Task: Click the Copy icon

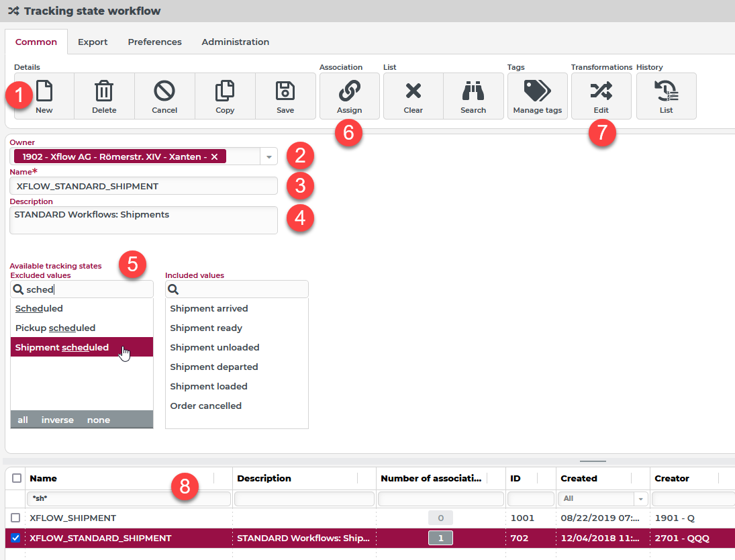Action: [225, 91]
